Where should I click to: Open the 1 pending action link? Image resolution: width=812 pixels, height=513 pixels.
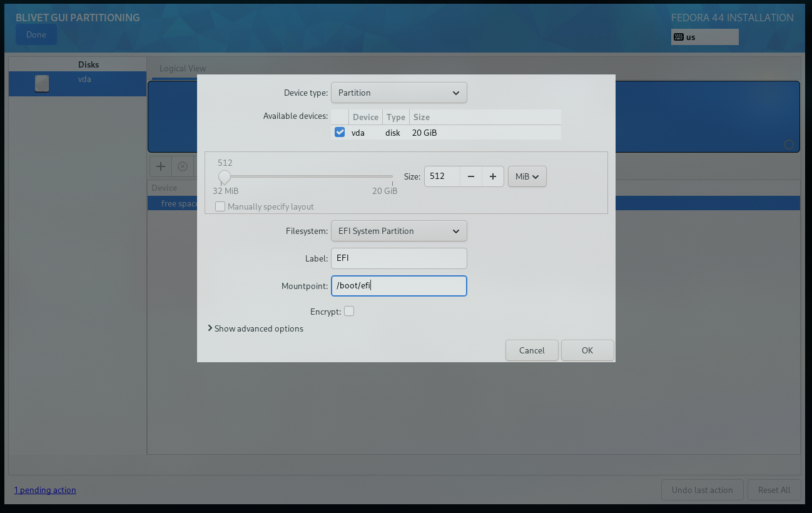(45, 490)
